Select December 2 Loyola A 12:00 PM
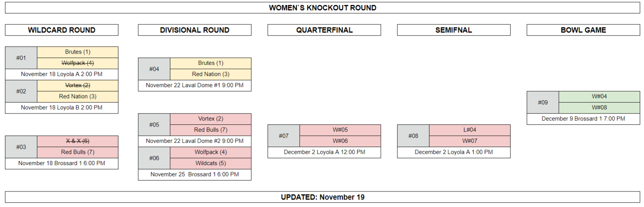This screenshot has height=207, width=644. (324, 152)
